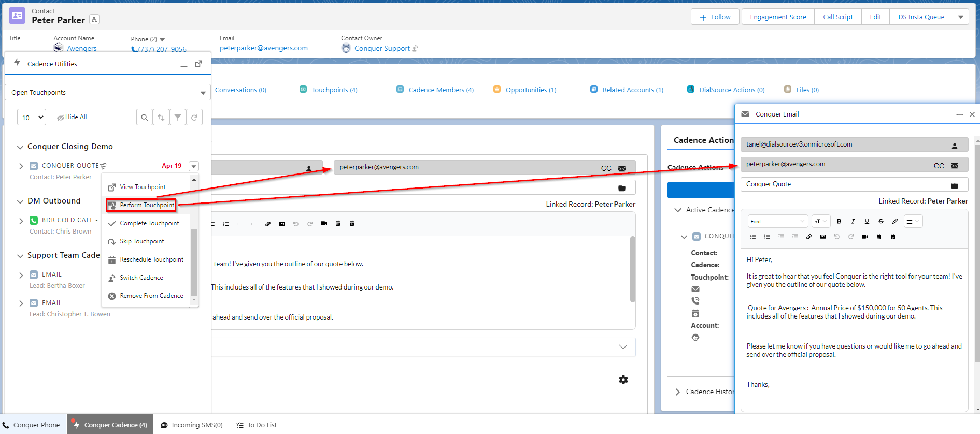Viewport: 980px width, 434px height.
Task: Select Skip Touchpoint from the menu
Action: (141, 241)
